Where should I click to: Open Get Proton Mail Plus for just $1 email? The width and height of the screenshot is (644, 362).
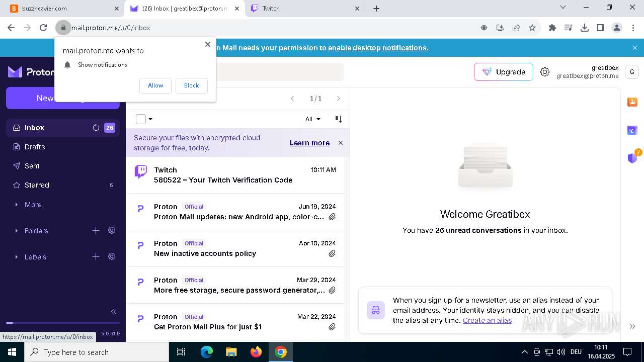pyautogui.click(x=235, y=322)
